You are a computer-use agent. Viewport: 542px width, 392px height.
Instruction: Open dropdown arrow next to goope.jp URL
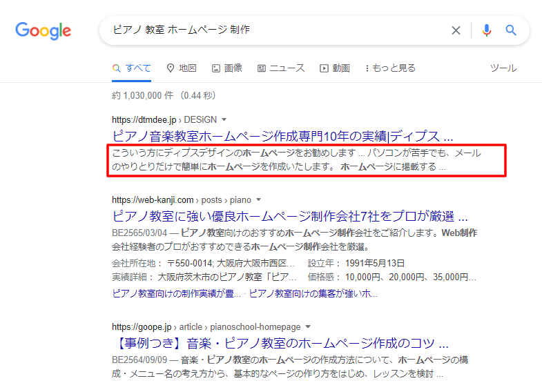309,326
